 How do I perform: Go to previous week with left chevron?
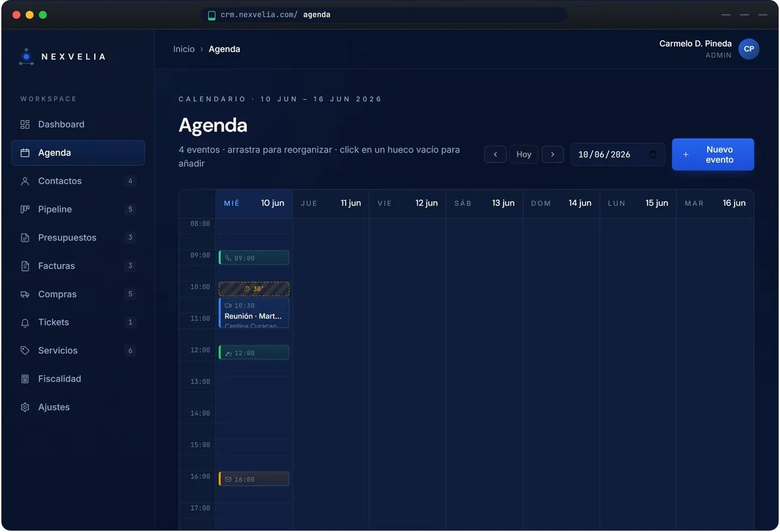tap(495, 155)
